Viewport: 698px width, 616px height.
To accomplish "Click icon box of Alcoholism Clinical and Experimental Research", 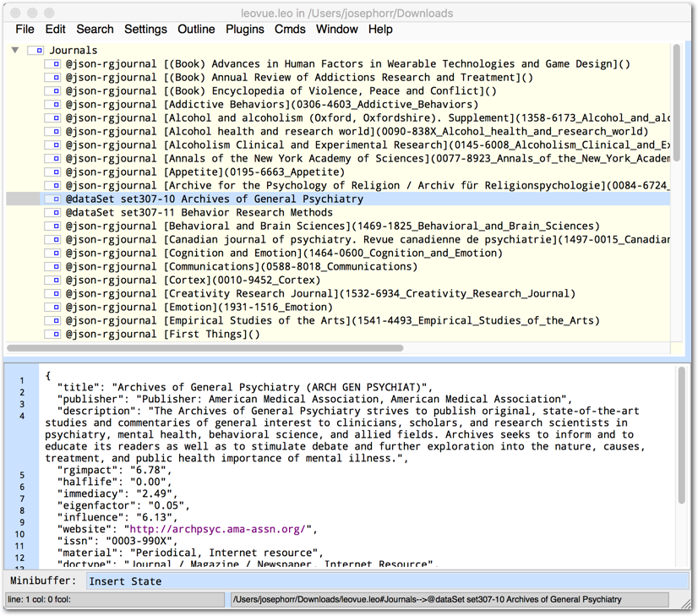I will pyautogui.click(x=52, y=145).
